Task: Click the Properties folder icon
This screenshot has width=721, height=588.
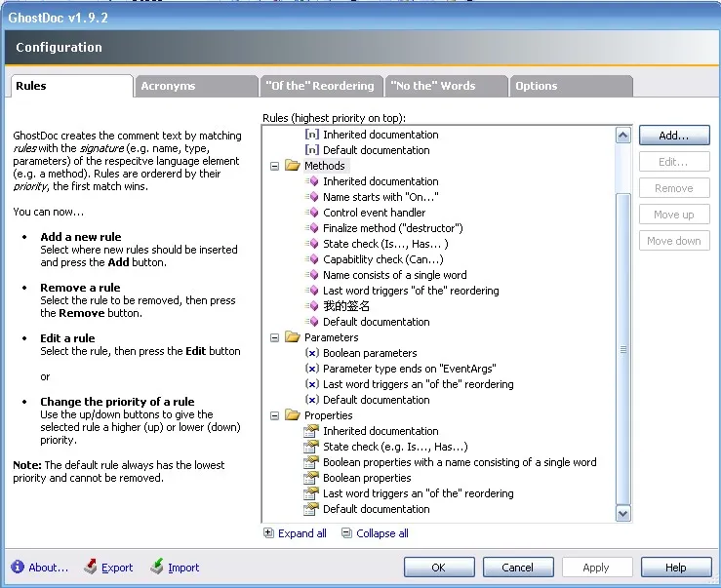Action: pyautogui.click(x=293, y=415)
